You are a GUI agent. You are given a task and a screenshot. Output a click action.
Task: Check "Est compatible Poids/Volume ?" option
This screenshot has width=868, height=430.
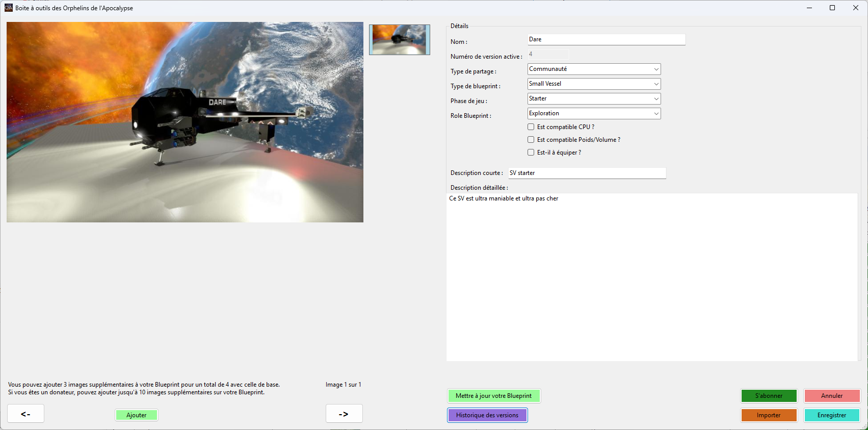(531, 140)
